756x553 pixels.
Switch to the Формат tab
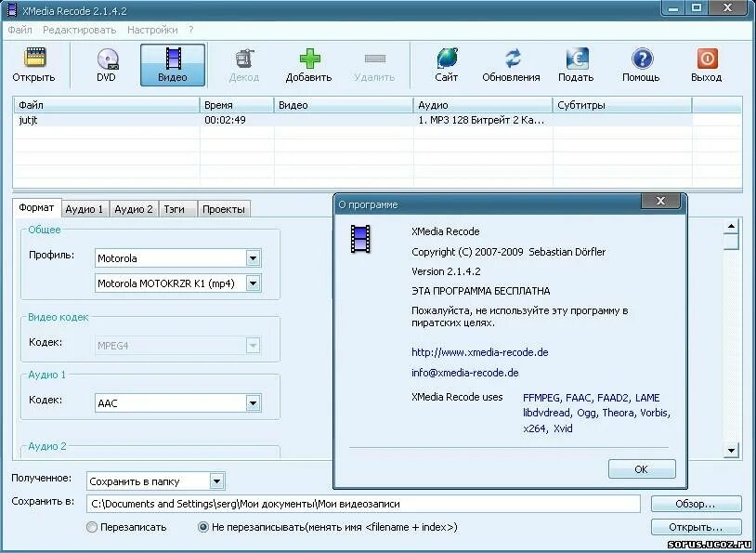[36, 207]
